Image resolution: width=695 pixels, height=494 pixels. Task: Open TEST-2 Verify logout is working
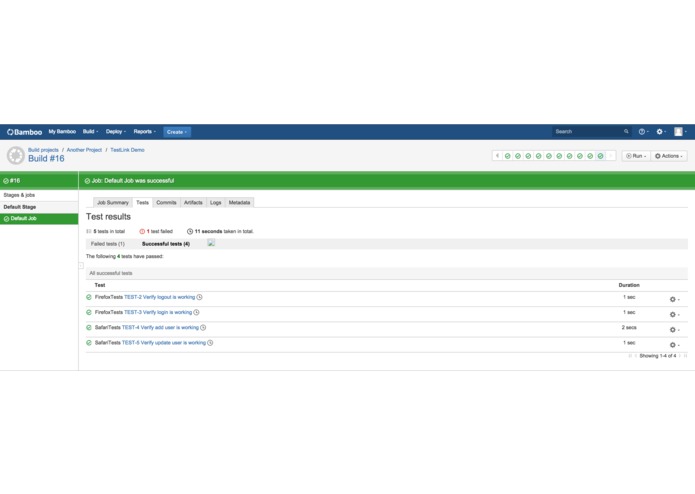160,297
